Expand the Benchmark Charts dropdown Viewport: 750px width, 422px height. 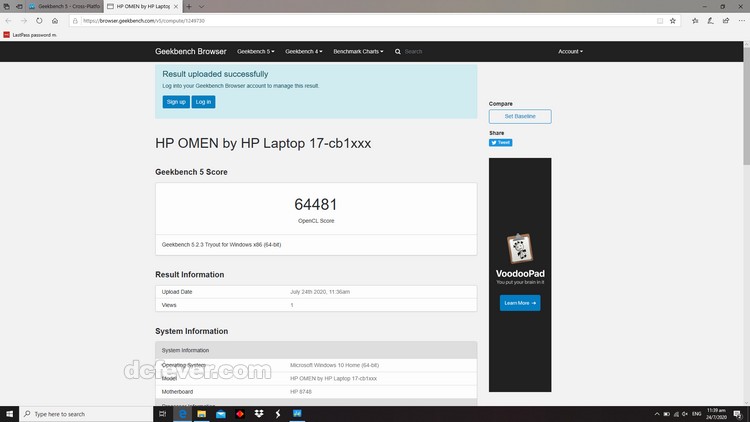358,52
